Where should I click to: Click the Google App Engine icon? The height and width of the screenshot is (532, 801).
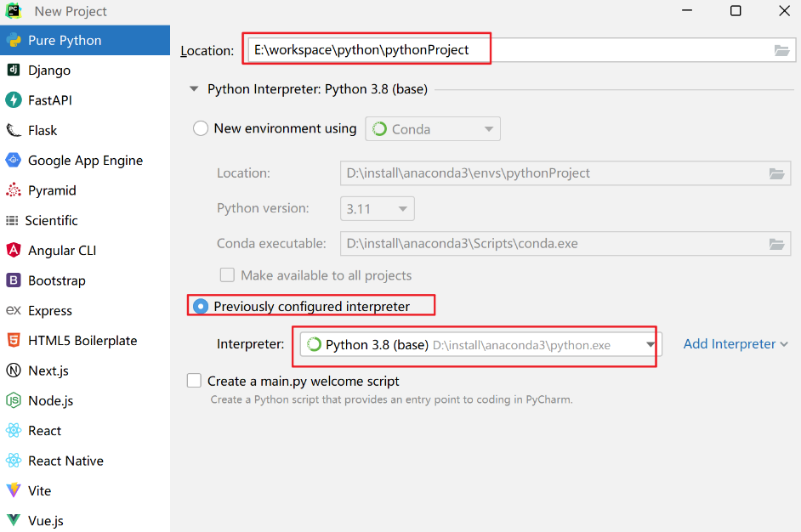pyautogui.click(x=14, y=161)
